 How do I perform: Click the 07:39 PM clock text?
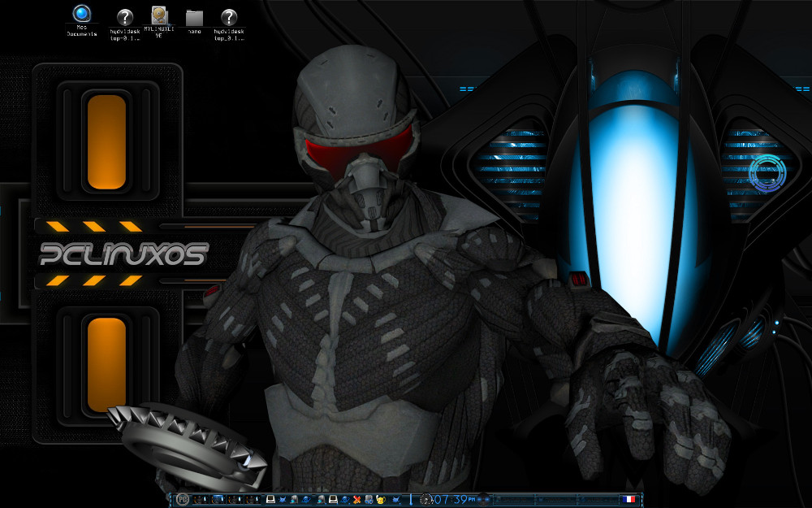tap(455, 500)
